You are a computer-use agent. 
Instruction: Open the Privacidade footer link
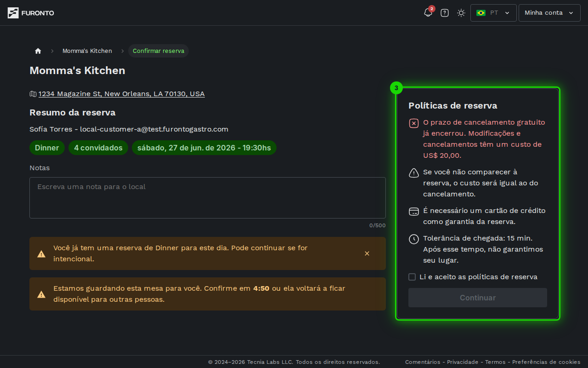click(x=463, y=362)
